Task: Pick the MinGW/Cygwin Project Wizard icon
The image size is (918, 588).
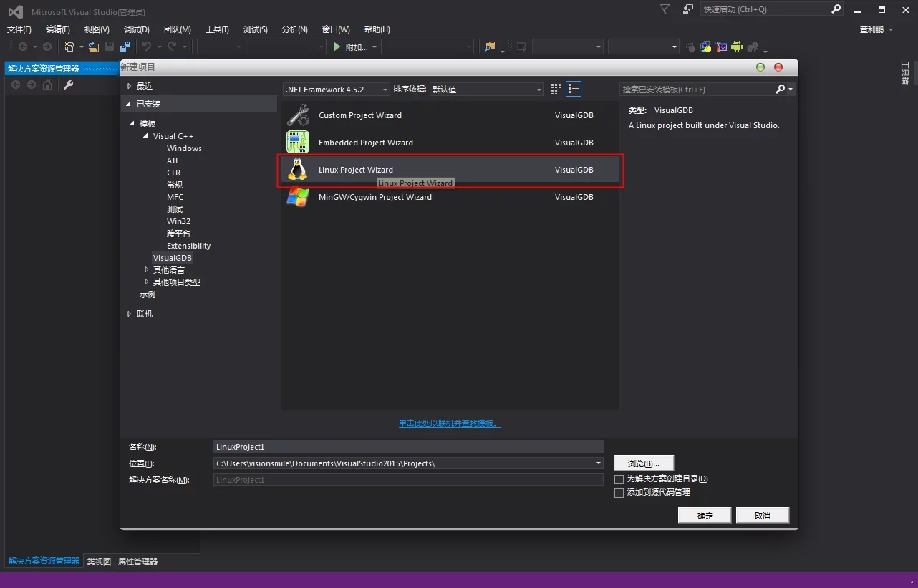Action: click(297, 197)
